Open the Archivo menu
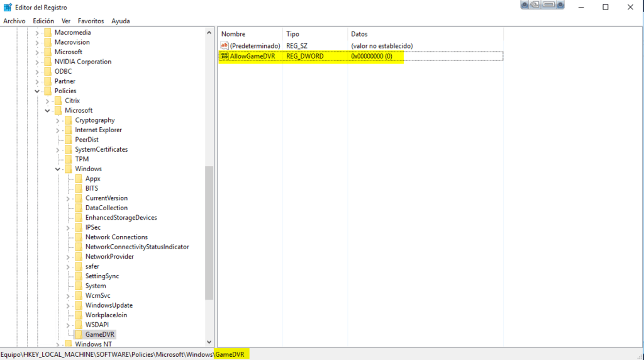The image size is (644, 360). tap(14, 21)
